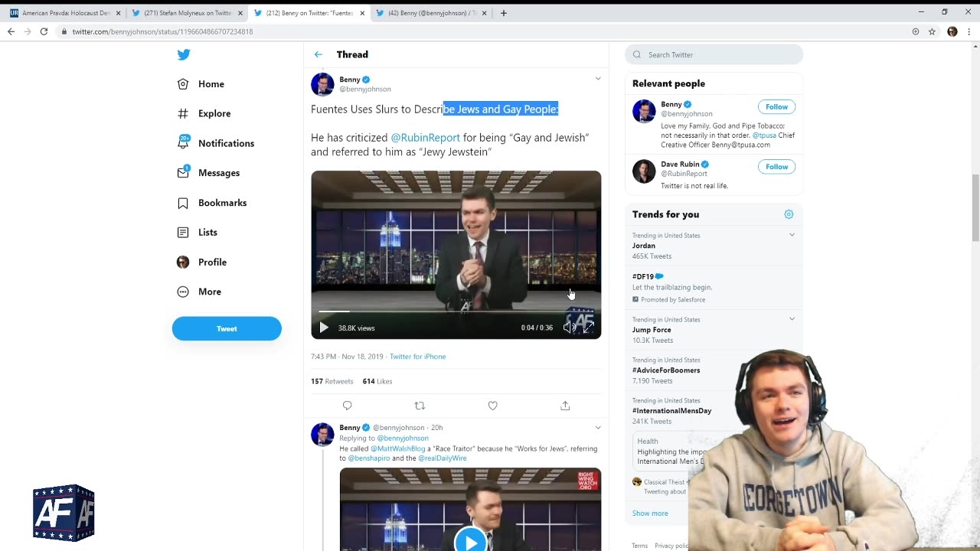Play the second video in the reply tweet
This screenshot has height=551, width=980.
tap(470, 541)
